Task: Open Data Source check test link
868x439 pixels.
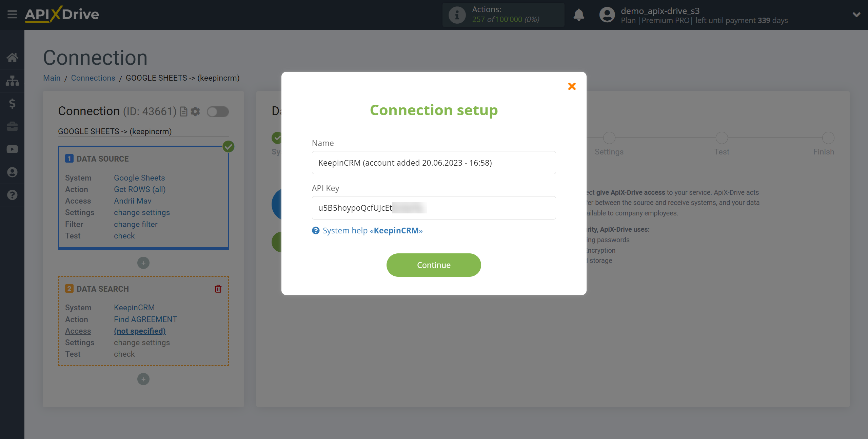Action: pos(124,236)
